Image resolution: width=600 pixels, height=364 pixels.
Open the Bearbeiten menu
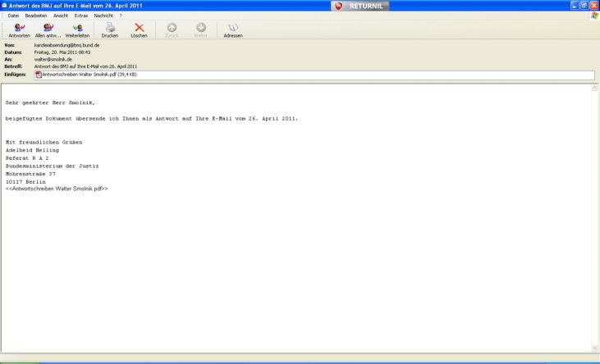tap(36, 16)
